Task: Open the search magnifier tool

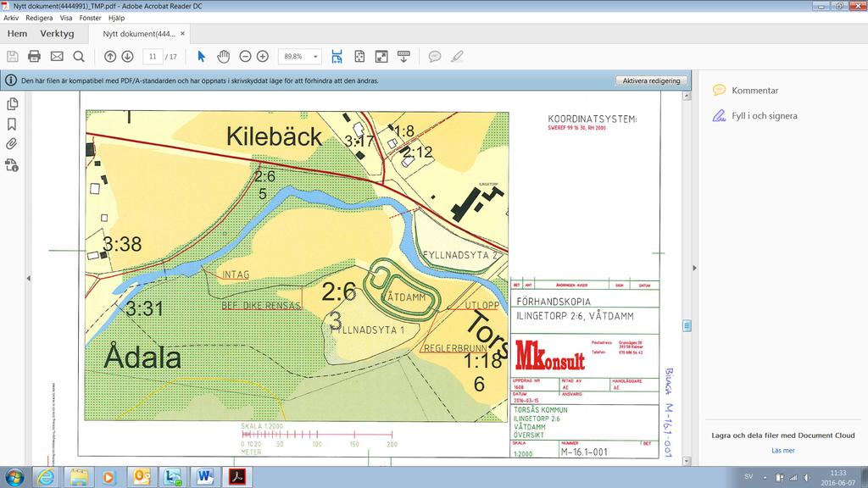Action: coord(79,57)
